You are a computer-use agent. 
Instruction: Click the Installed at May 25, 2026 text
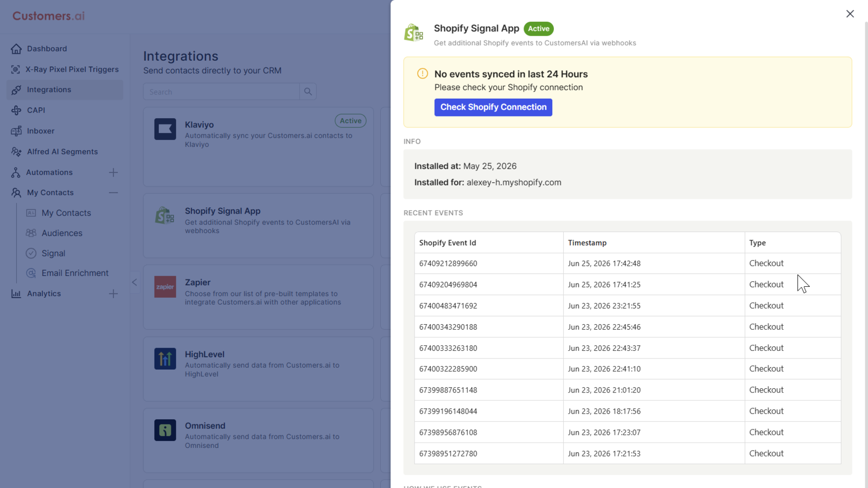point(465,166)
